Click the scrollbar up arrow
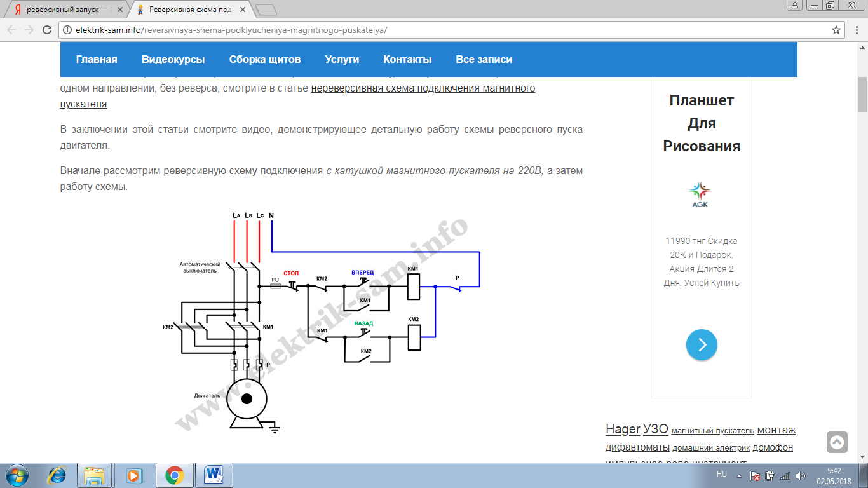This screenshot has height=488, width=868. (863, 47)
